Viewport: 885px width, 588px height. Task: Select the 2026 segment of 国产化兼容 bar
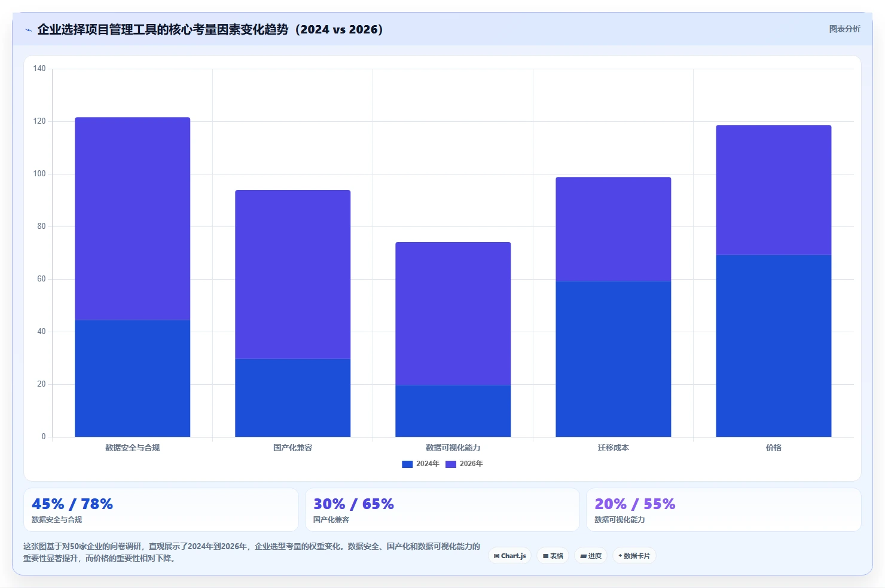coord(293,274)
